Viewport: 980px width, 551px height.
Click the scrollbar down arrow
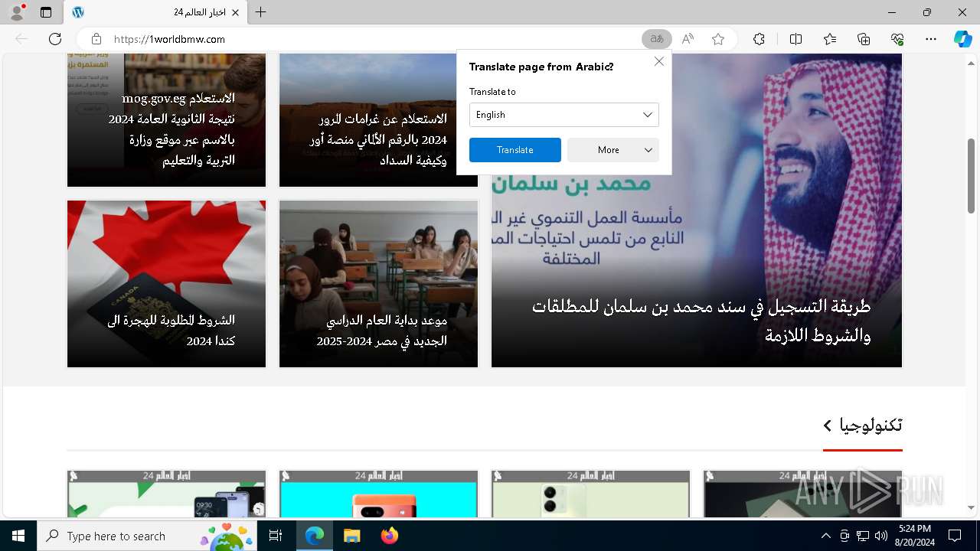972,507
